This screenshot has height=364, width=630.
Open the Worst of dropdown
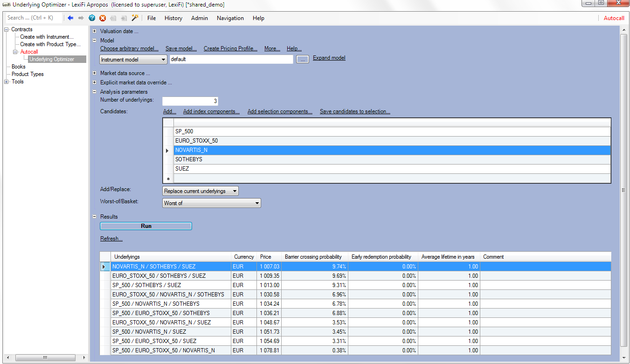pos(212,203)
